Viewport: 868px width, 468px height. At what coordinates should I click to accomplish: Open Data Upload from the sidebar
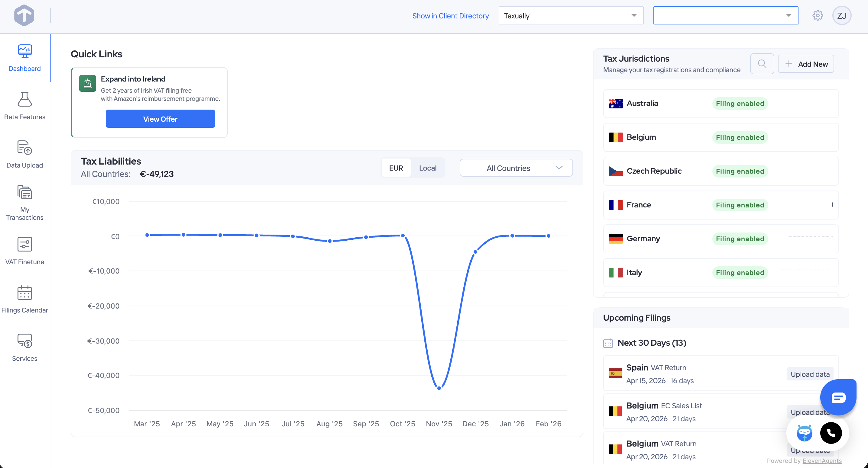point(24,154)
